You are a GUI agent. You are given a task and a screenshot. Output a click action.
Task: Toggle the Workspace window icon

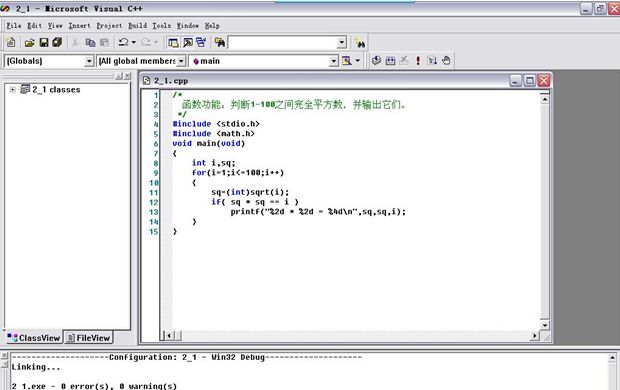tap(173, 42)
